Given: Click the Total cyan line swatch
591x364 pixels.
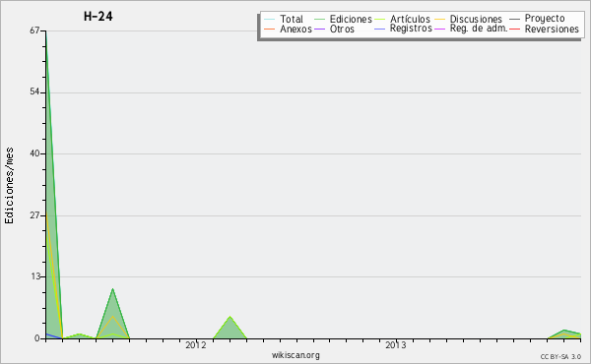Looking at the screenshot, I should coord(270,20).
